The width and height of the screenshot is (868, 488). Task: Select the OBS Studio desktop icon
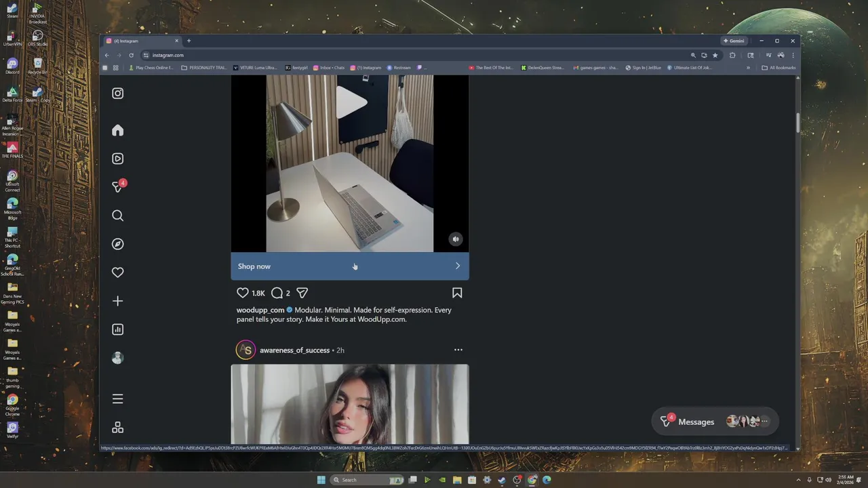[x=37, y=38]
